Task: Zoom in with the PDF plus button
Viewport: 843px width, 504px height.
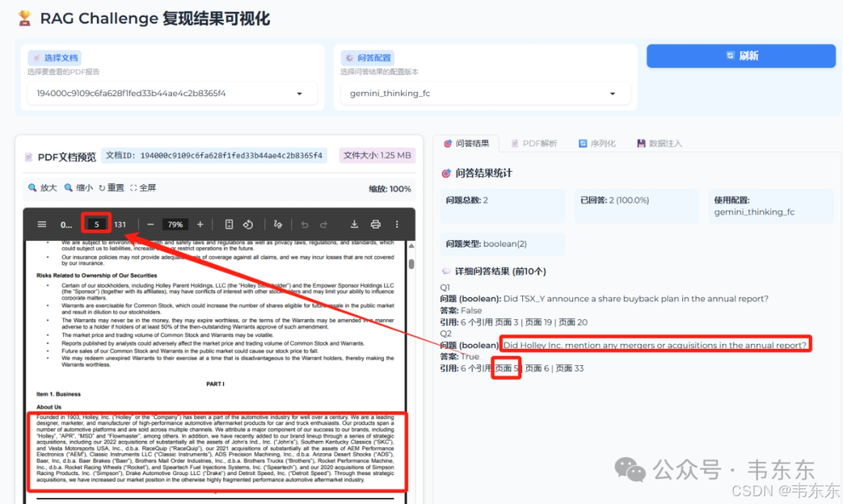Action: click(200, 225)
